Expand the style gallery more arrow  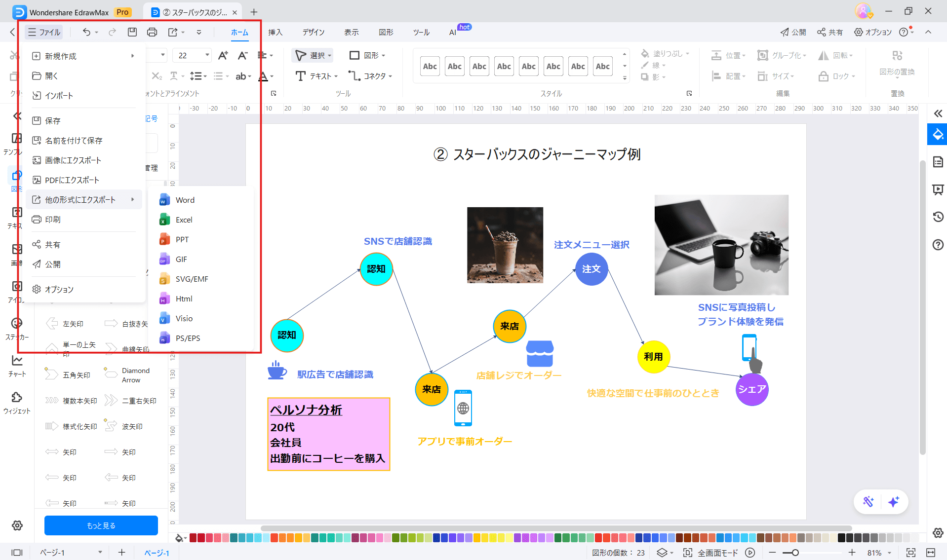(625, 78)
